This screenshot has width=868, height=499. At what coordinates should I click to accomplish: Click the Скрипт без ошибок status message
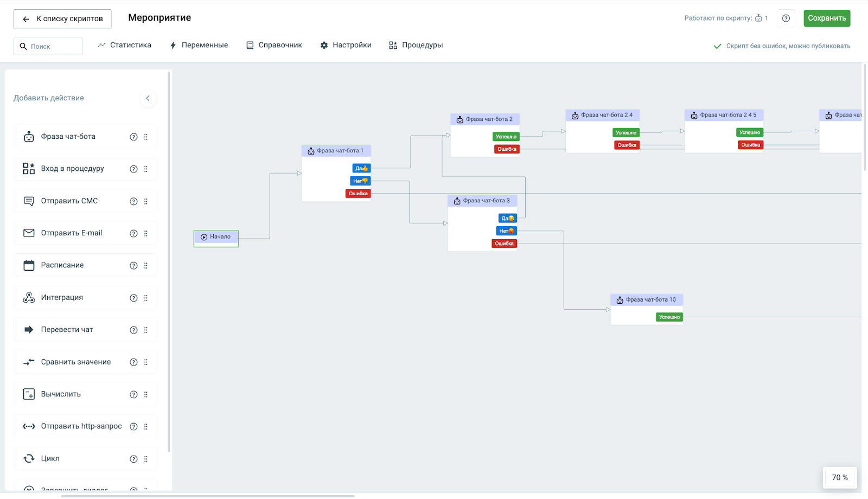click(x=782, y=46)
